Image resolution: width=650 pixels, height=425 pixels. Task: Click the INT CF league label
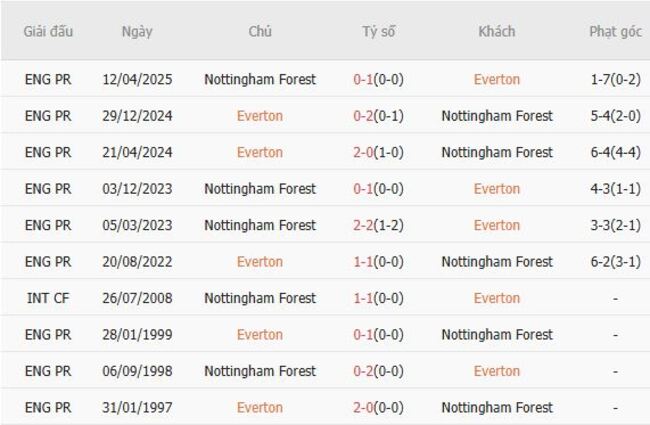48,298
